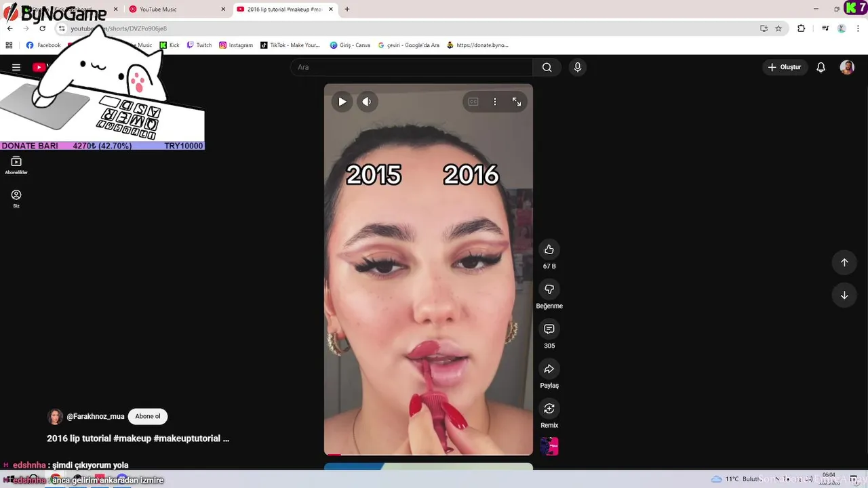The width and height of the screenshot is (868, 488).
Task: Bookmark this page with the star
Action: (x=778, y=28)
